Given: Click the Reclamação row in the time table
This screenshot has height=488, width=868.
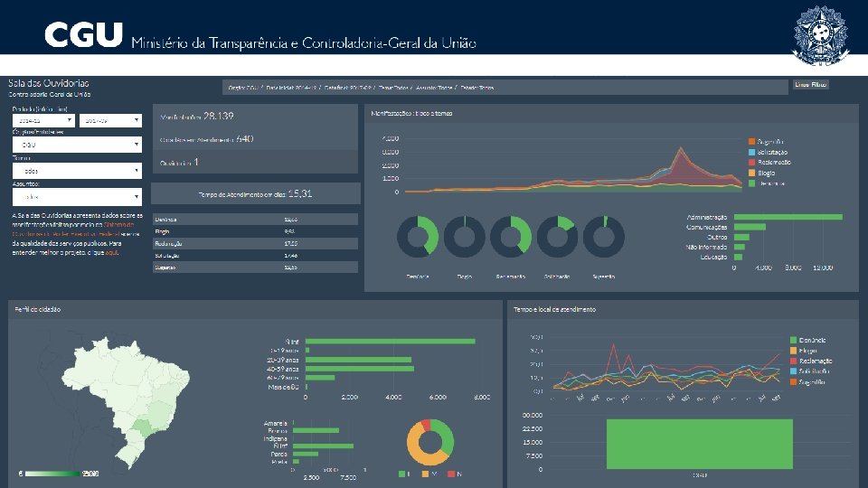Looking at the screenshot, I should [x=255, y=243].
